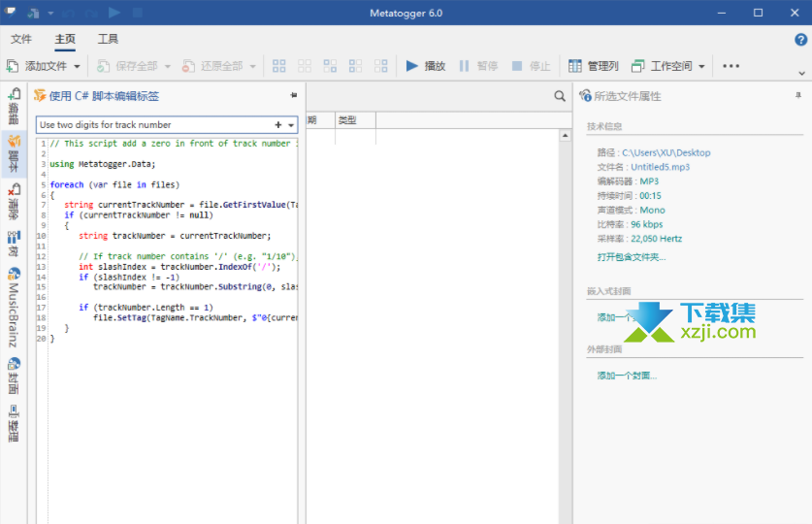Open the 树 tree sidebar tab
812x524 pixels.
pyautogui.click(x=14, y=244)
